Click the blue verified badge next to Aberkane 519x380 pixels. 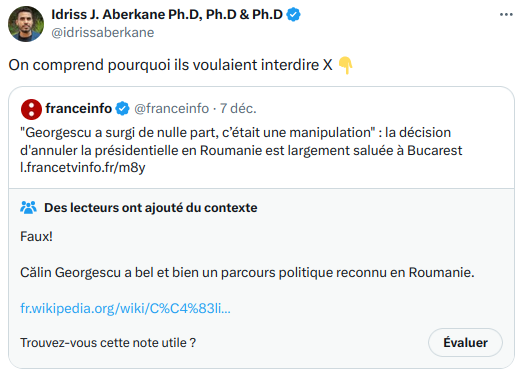[x=294, y=15]
